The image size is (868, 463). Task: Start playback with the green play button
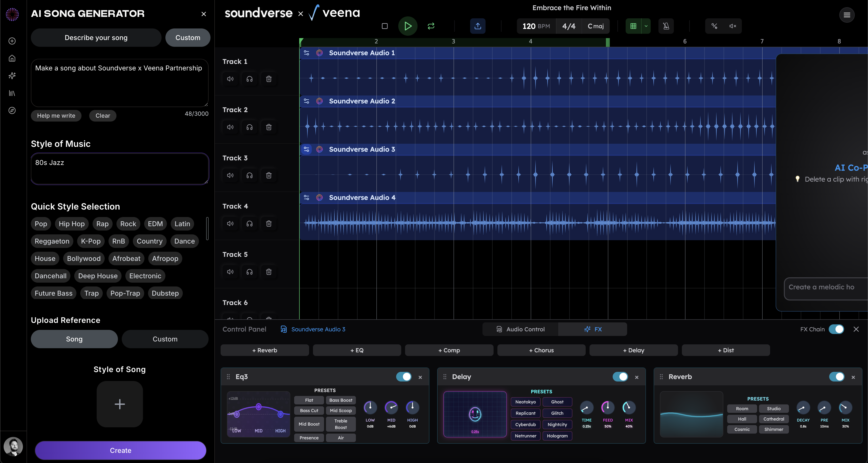(408, 26)
